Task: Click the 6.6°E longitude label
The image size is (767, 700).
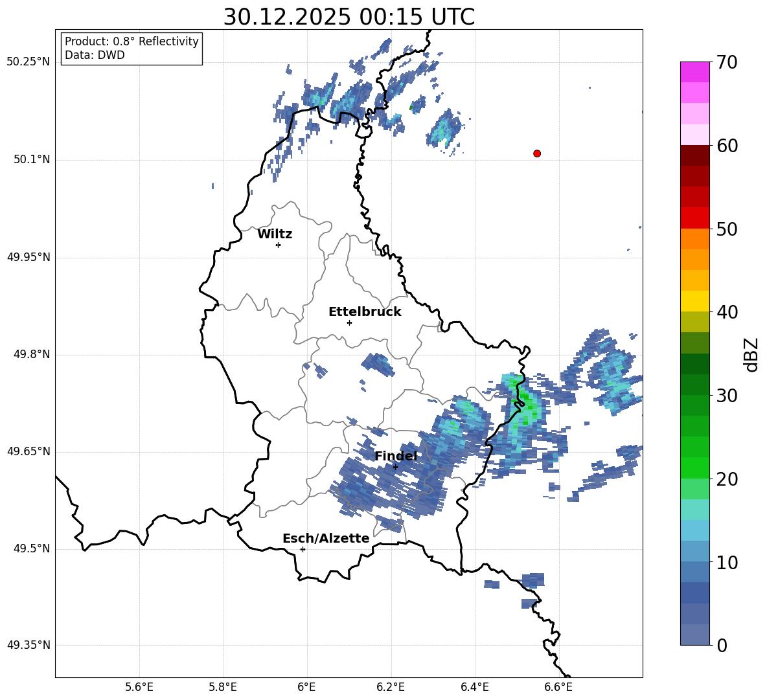Action: pos(558,687)
